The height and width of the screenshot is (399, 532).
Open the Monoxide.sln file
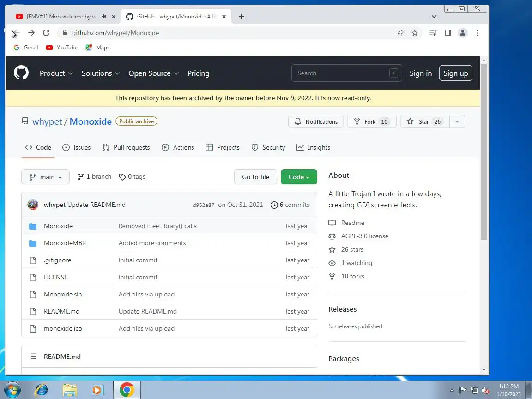[63, 295]
